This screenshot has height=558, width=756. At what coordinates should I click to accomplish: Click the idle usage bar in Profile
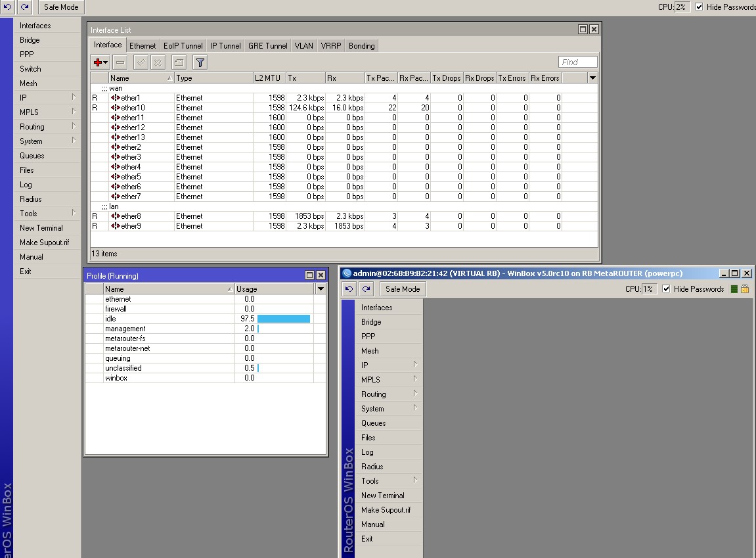(x=284, y=319)
